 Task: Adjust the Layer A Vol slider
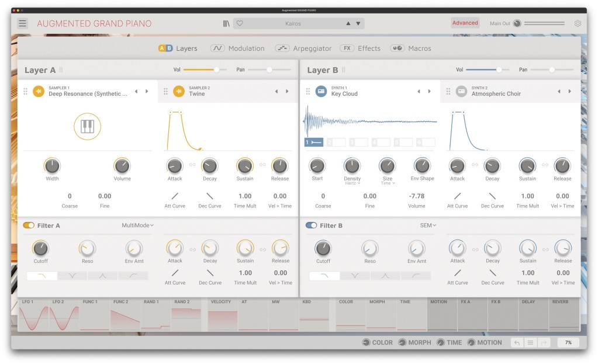coord(216,70)
